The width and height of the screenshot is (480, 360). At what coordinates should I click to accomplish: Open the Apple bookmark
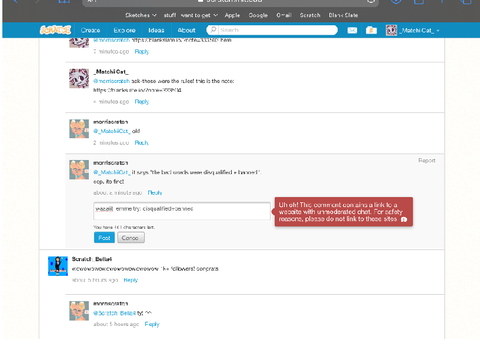232,15
